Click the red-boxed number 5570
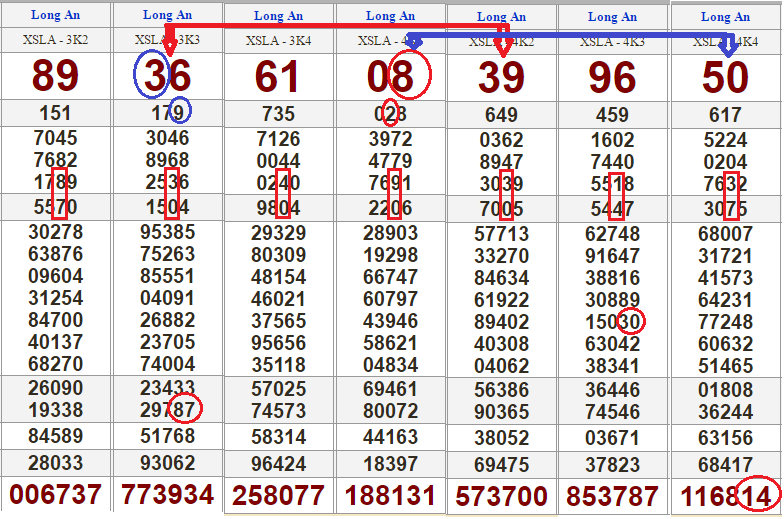 (56, 208)
